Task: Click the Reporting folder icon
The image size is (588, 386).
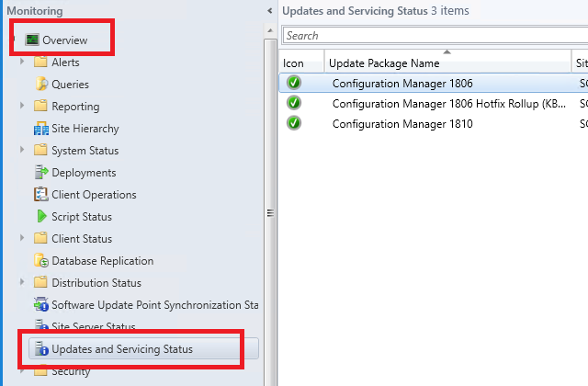Action: (40, 106)
